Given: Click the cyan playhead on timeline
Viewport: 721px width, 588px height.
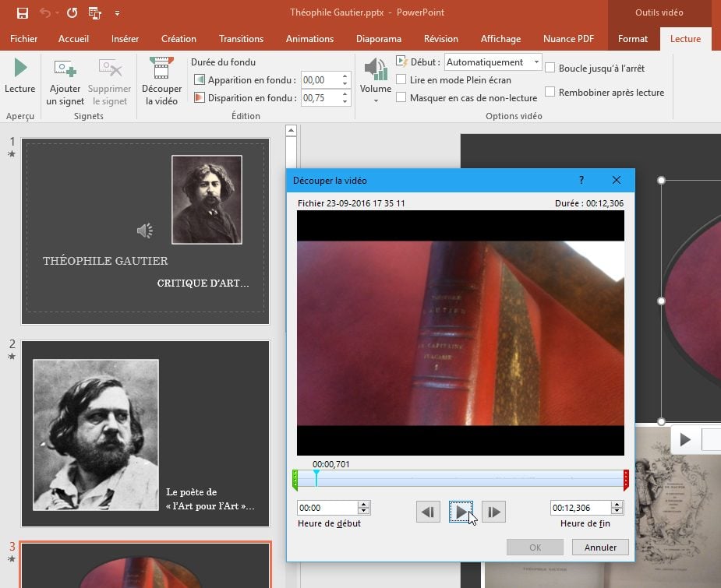Looking at the screenshot, I should (x=316, y=477).
